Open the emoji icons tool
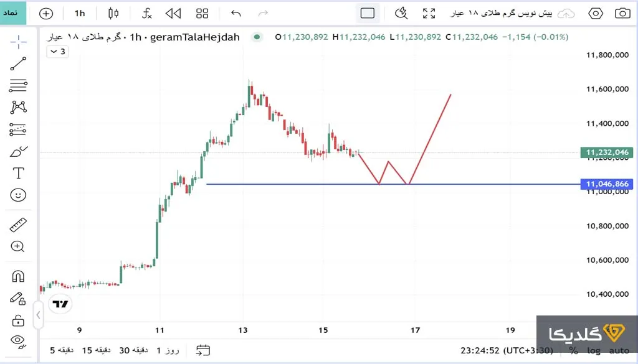This screenshot has height=364, width=638. [x=19, y=195]
